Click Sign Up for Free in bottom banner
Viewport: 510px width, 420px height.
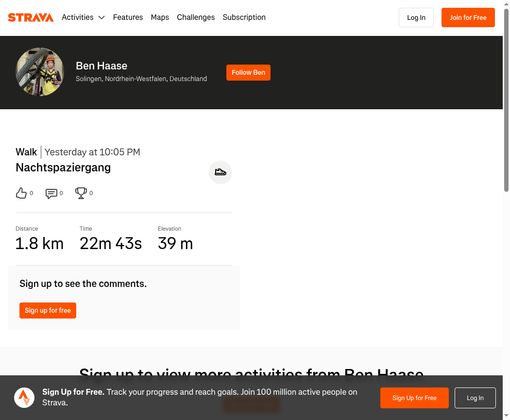(x=414, y=398)
